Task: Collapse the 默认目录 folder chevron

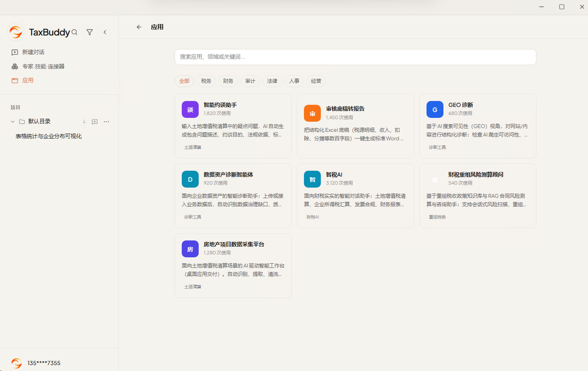Action: (x=13, y=122)
